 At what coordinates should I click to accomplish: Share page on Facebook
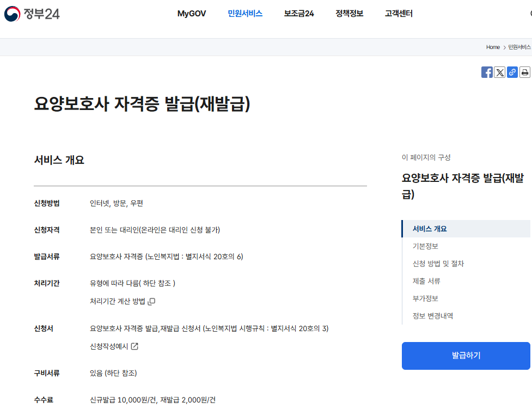point(487,72)
